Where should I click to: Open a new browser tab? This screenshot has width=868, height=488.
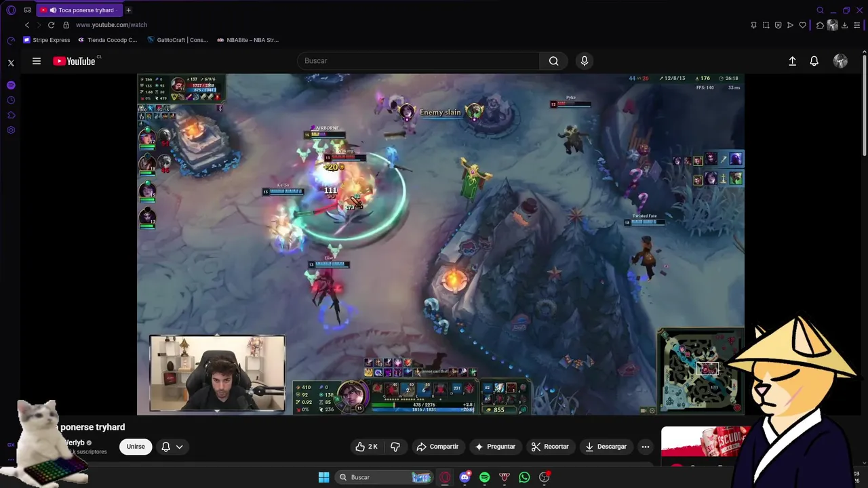click(128, 10)
